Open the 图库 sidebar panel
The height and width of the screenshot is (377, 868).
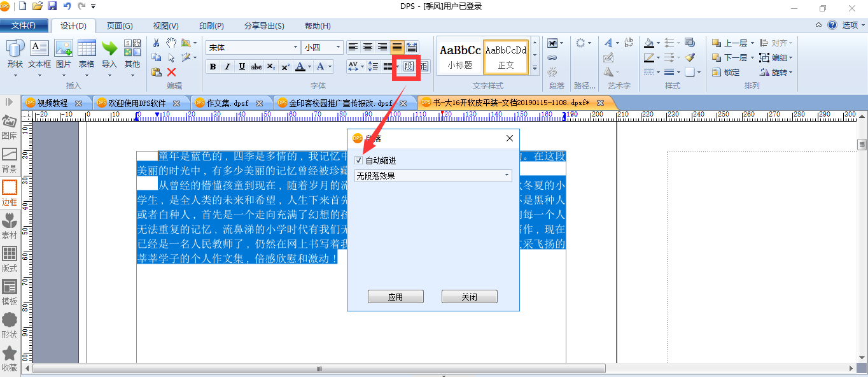coord(10,127)
